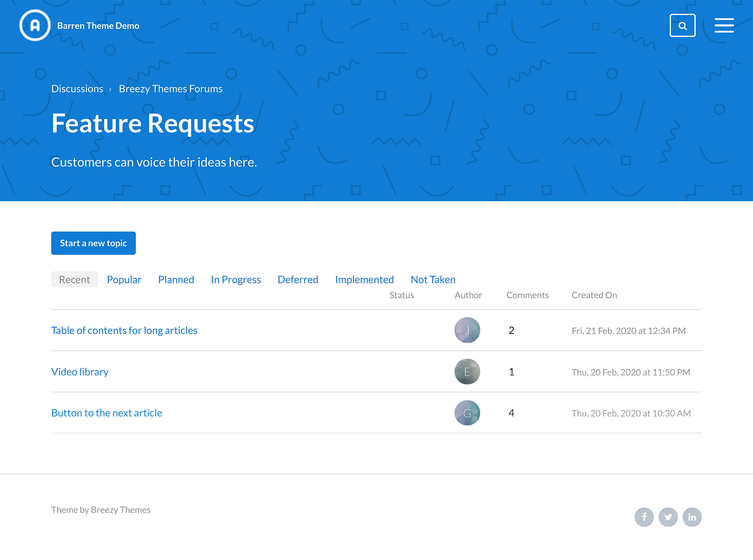This screenshot has height=560, width=753.
Task: Open the hamburger menu
Action: tap(724, 26)
